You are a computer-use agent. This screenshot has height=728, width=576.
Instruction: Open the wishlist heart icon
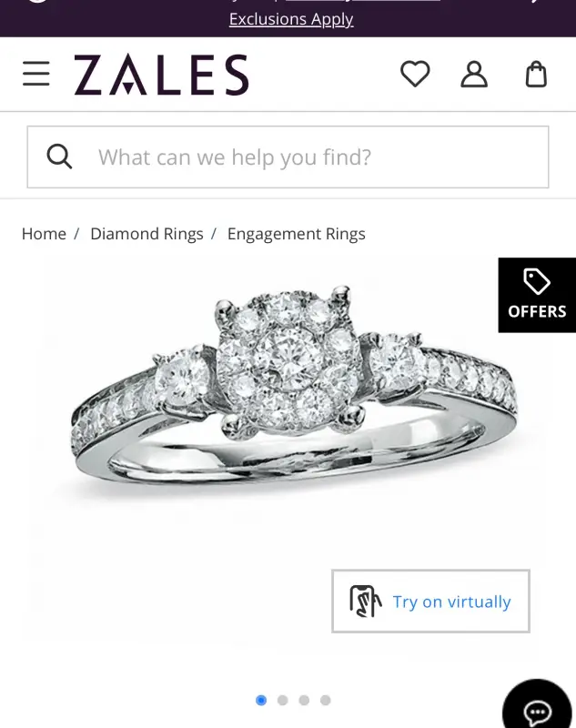click(415, 74)
